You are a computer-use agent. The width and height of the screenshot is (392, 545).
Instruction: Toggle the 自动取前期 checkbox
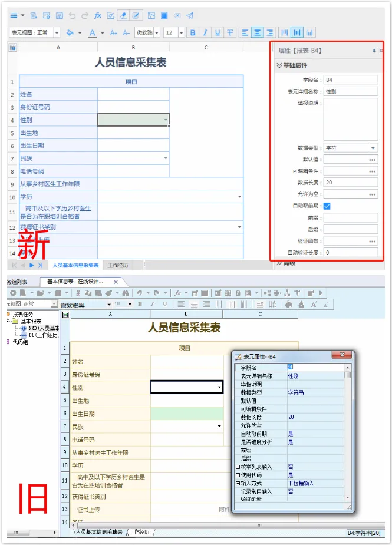(x=327, y=206)
